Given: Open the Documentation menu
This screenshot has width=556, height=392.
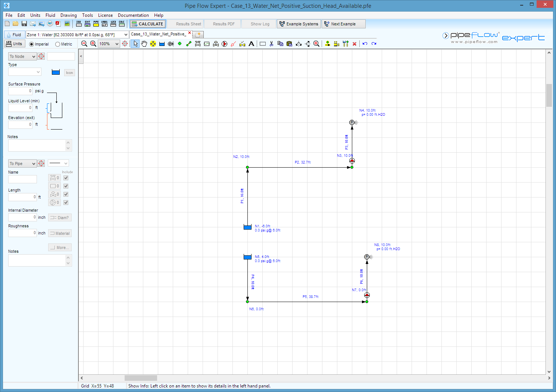Looking at the screenshot, I should tap(133, 15).
